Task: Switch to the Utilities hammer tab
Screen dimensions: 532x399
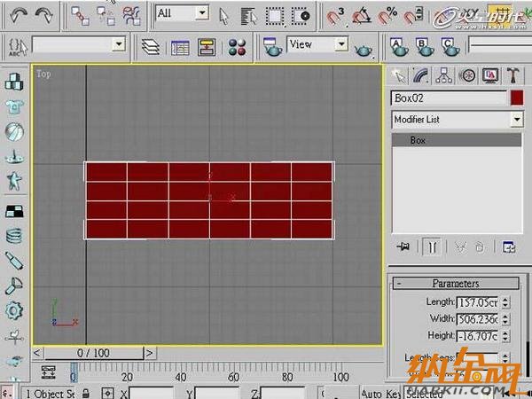Action: [x=513, y=75]
